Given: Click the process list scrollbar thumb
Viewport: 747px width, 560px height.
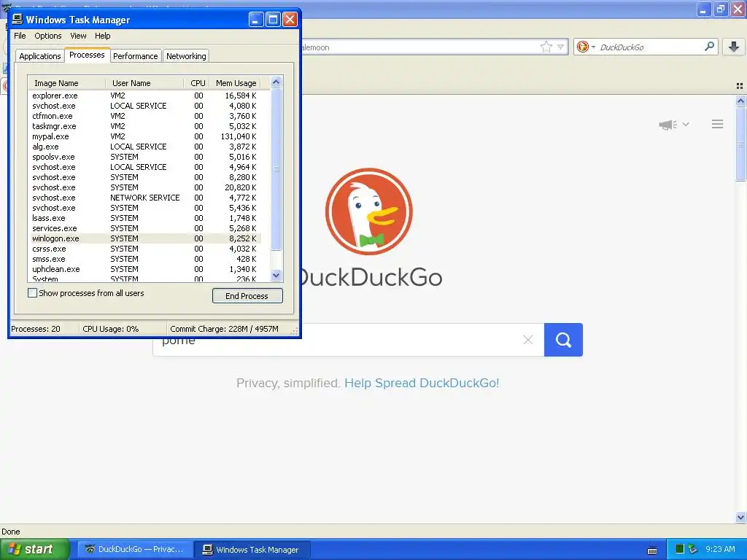Looking at the screenshot, I should click(276, 169).
